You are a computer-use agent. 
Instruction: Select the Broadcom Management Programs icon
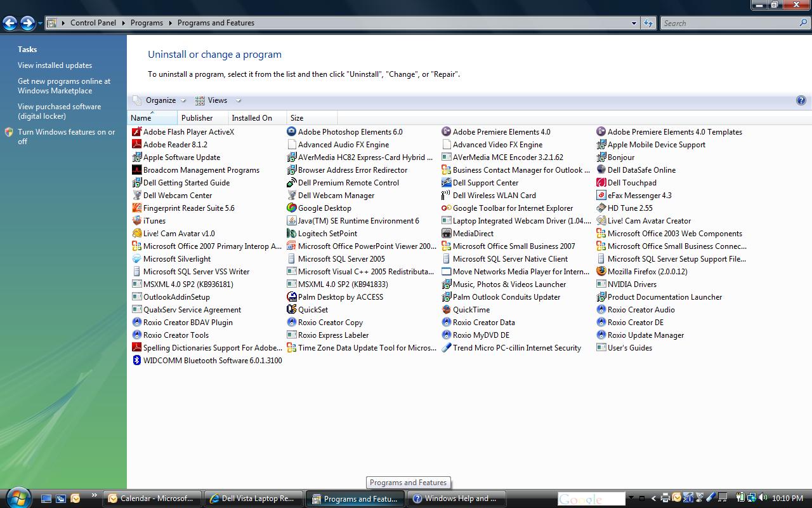[136, 170]
